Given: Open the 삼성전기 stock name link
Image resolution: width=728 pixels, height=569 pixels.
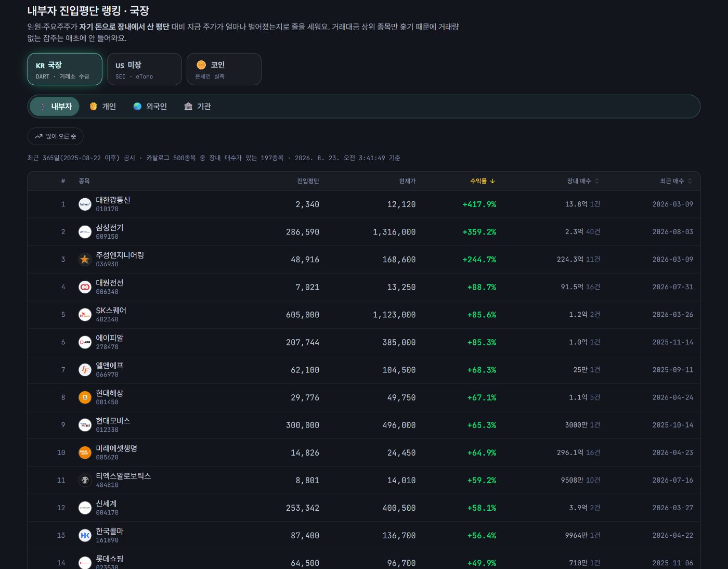Looking at the screenshot, I should pyautogui.click(x=110, y=228).
